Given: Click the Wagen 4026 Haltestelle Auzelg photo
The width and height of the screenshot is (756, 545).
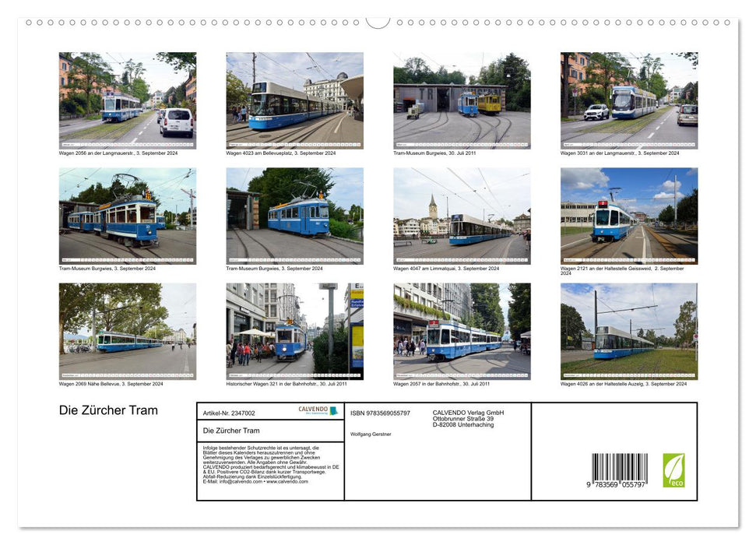Looking at the screenshot, I should pyautogui.click(x=629, y=332).
